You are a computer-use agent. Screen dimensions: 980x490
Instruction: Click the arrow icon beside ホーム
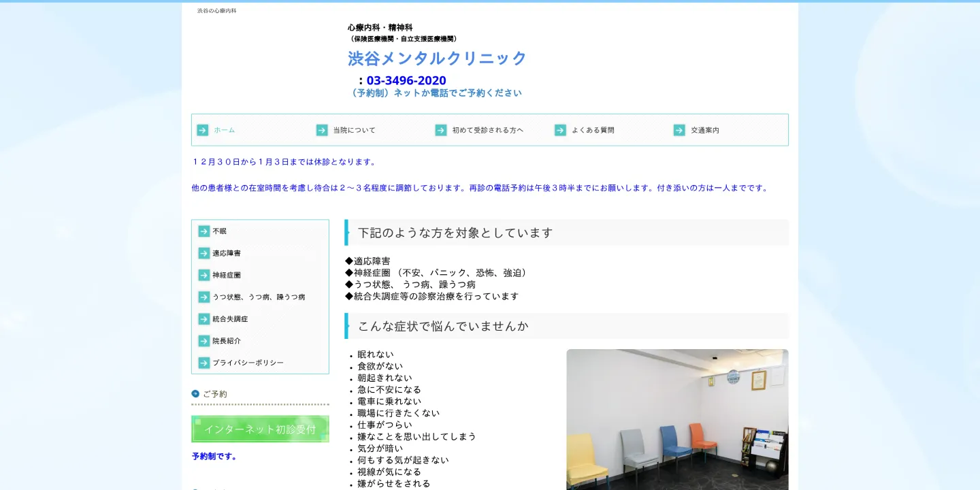(203, 130)
